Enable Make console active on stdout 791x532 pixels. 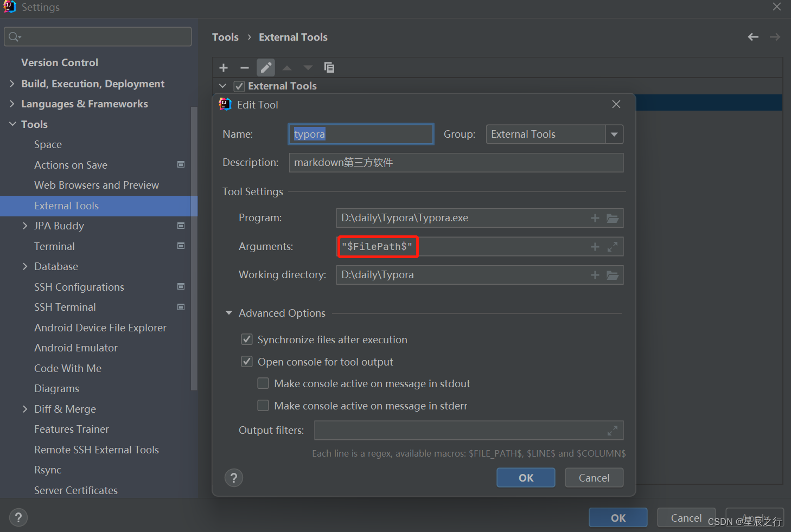click(x=263, y=383)
